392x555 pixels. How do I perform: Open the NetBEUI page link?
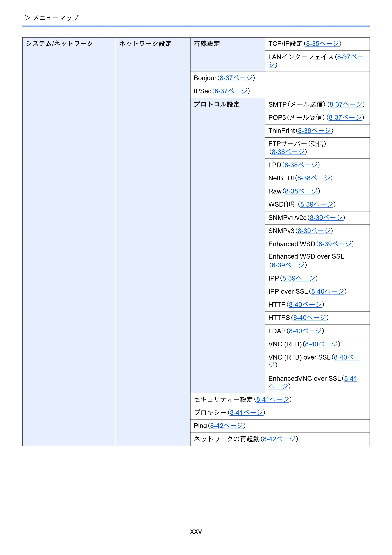pyautogui.click(x=314, y=178)
